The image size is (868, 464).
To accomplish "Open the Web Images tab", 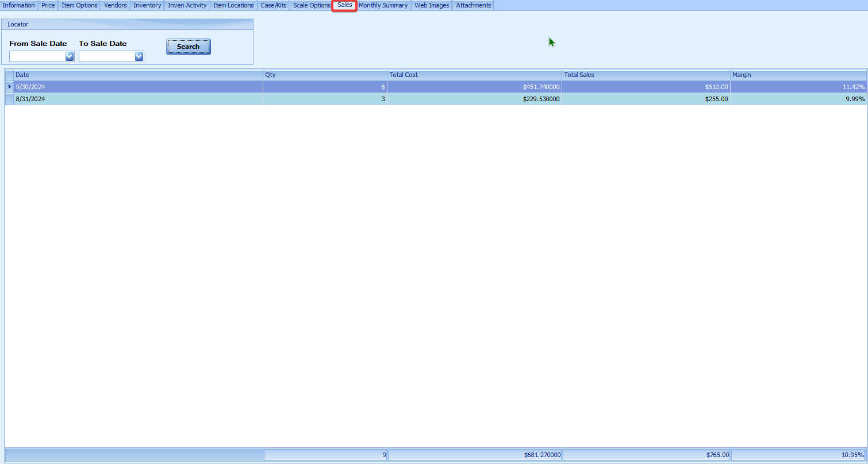I will point(432,5).
